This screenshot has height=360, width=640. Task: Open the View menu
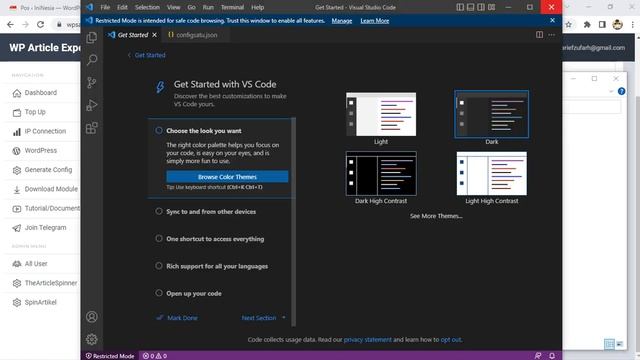tap(173, 7)
